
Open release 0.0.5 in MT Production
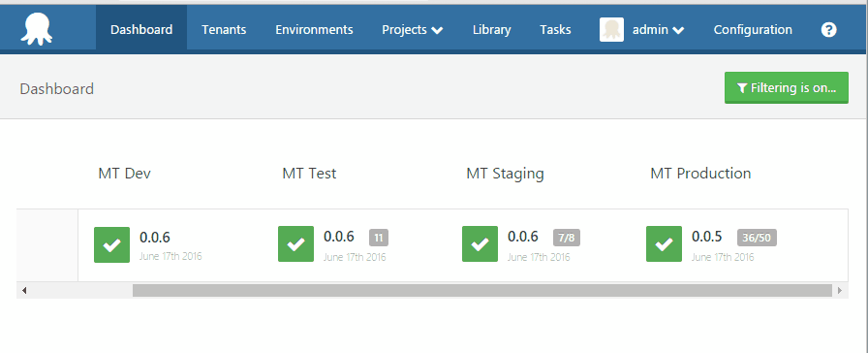pyautogui.click(x=706, y=237)
